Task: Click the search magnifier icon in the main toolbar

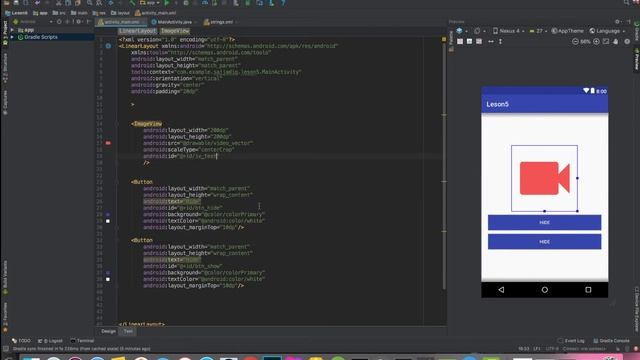Action: pyautogui.click(x=89, y=3)
